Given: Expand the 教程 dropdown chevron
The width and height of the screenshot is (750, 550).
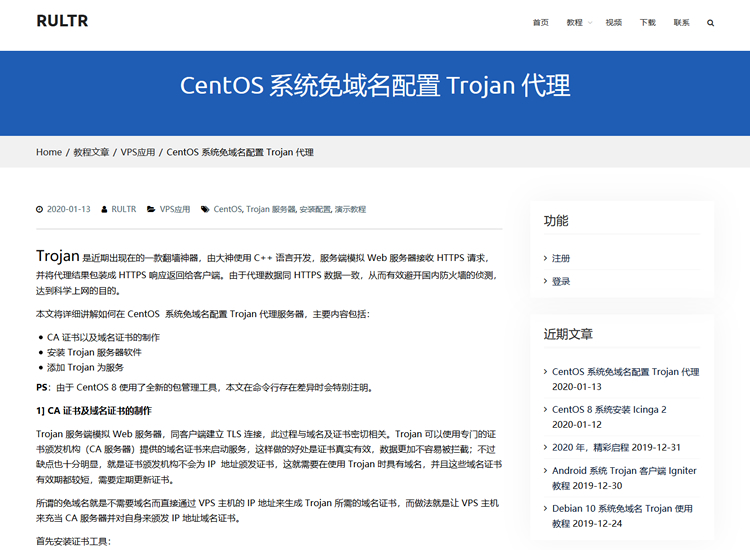Looking at the screenshot, I should point(590,22).
